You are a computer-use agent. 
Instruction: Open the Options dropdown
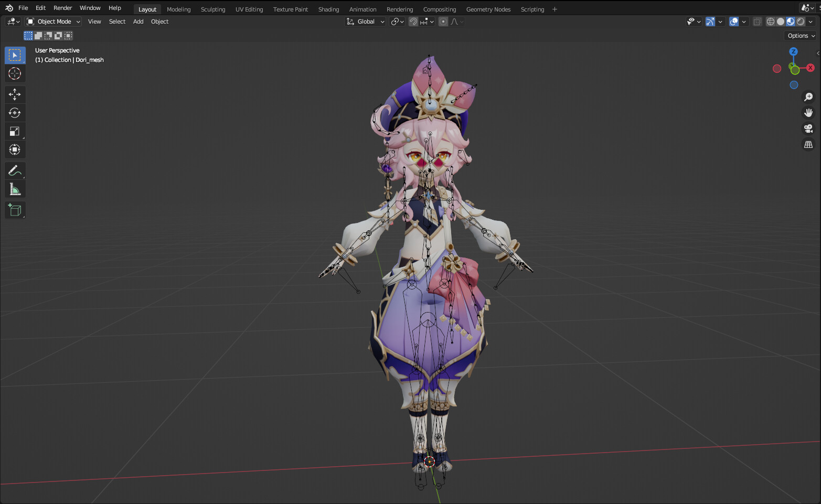801,36
